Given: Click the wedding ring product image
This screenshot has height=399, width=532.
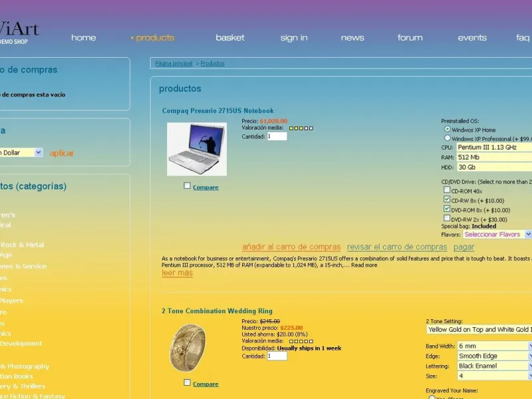Looking at the screenshot, I should click(188, 347).
